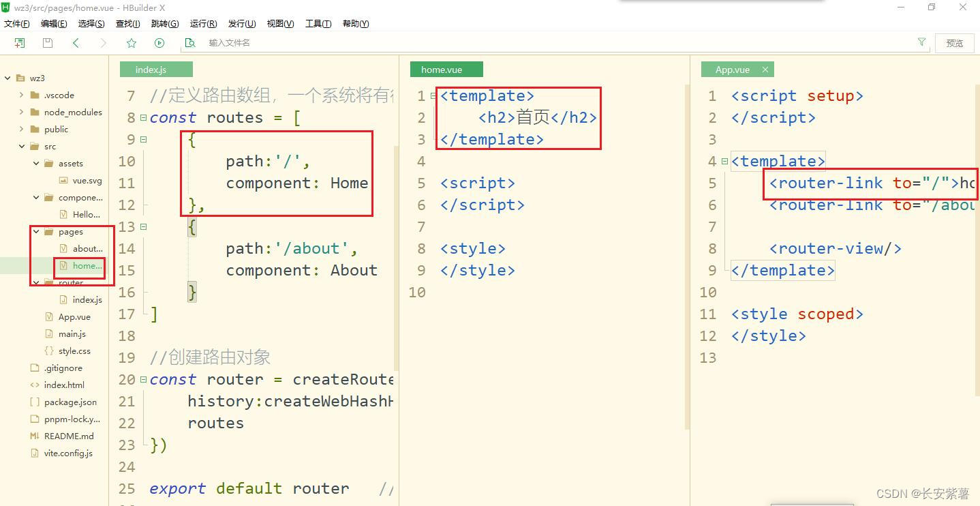Viewport: 980px width, 506px height.
Task: Expand the public folder
Action: [x=21, y=130]
